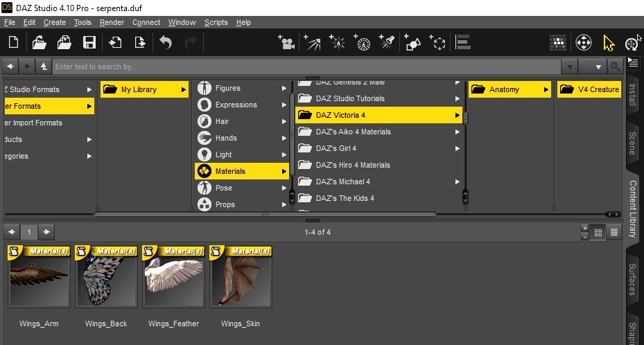Click the Export toolbar icon
Image resolution: width=644 pixels, height=345 pixels.
[x=139, y=42]
